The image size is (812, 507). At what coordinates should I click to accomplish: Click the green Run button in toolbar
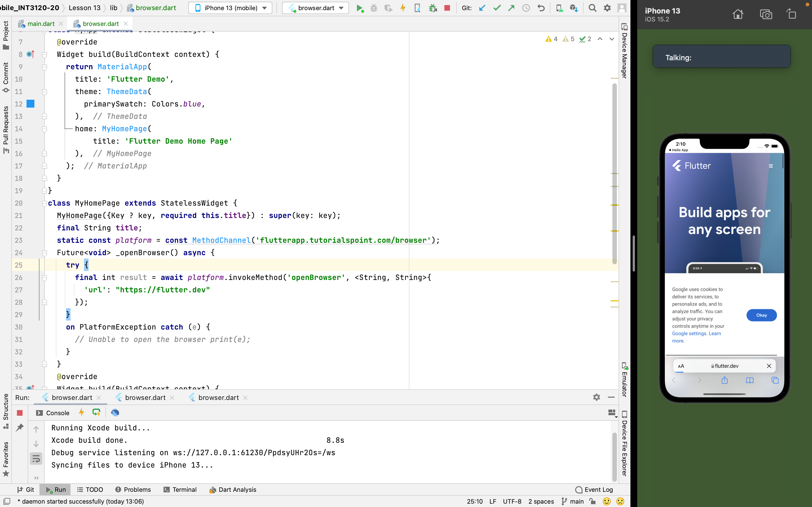(359, 8)
